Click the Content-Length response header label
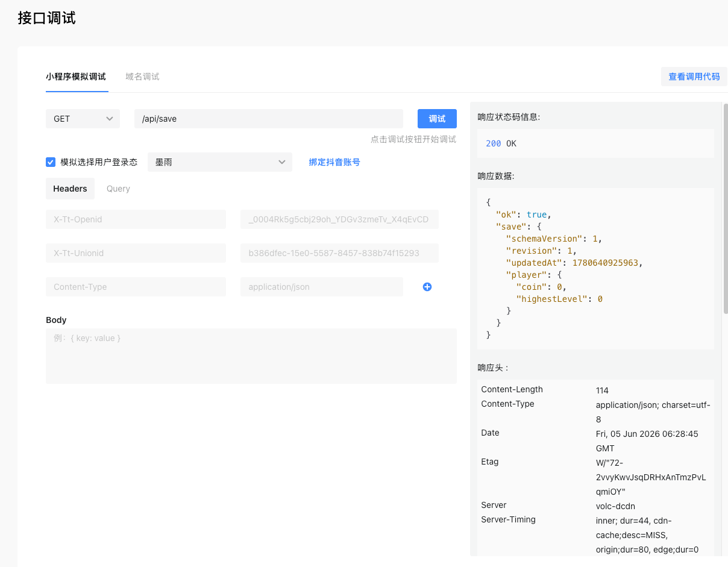 pos(512,389)
